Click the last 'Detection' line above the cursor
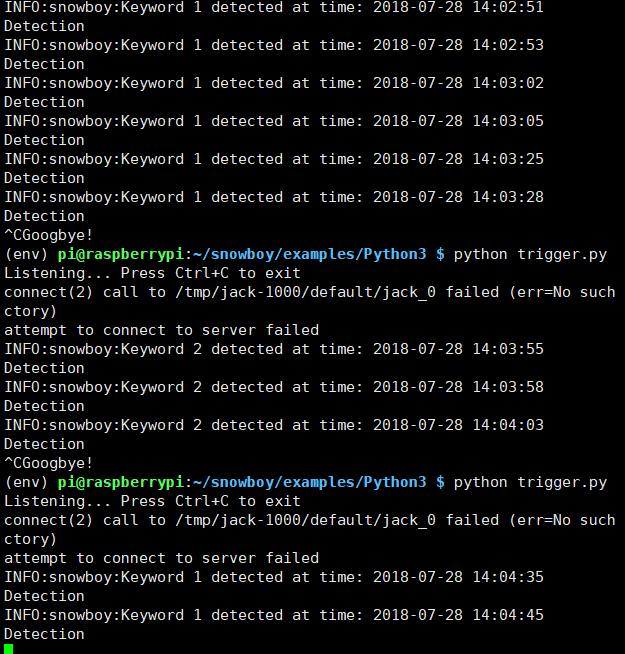The width and height of the screenshot is (625, 654). click(x=44, y=634)
